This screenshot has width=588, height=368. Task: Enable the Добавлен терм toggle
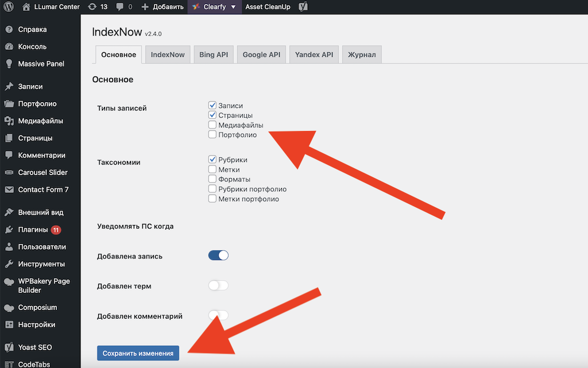point(218,285)
